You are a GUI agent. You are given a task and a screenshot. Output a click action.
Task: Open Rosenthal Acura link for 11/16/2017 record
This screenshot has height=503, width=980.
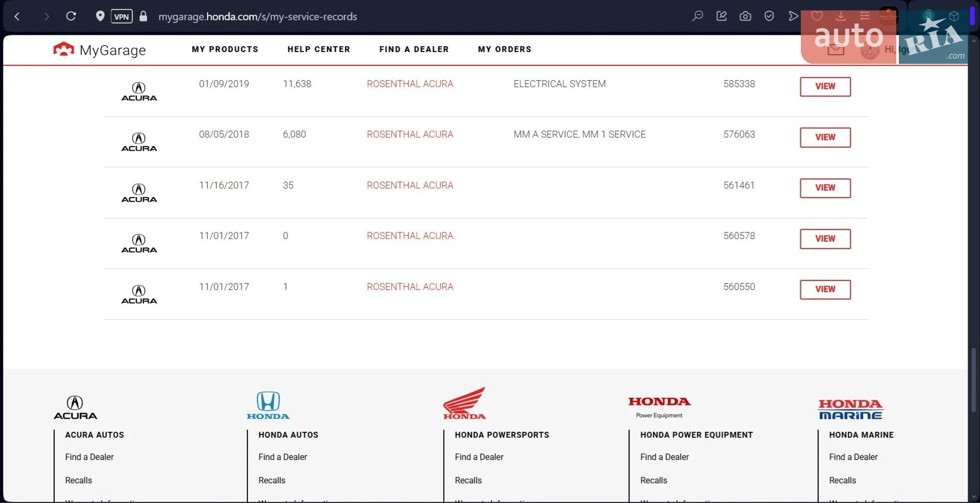tap(410, 185)
